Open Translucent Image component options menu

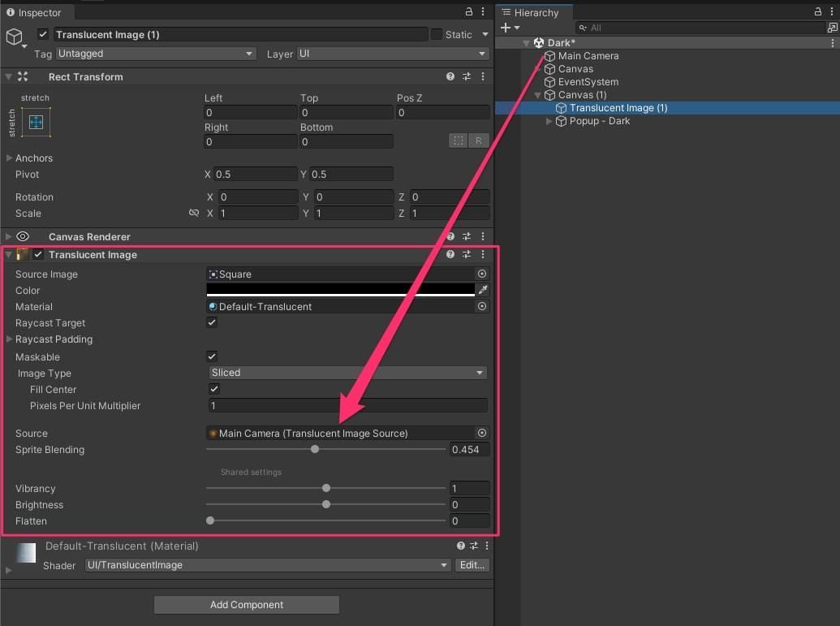point(483,254)
